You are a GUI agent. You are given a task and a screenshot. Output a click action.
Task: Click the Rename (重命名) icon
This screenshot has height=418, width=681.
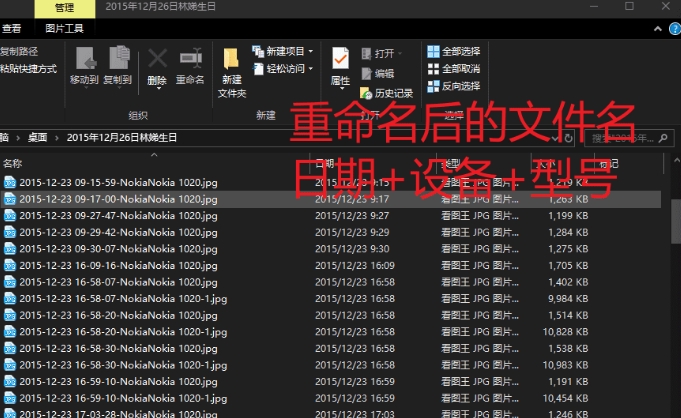[x=190, y=66]
